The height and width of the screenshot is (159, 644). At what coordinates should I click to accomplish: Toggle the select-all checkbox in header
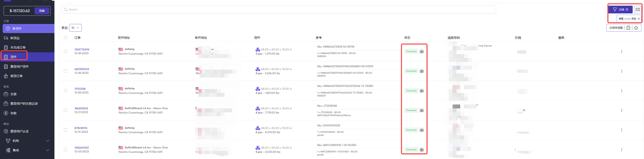tap(65, 38)
